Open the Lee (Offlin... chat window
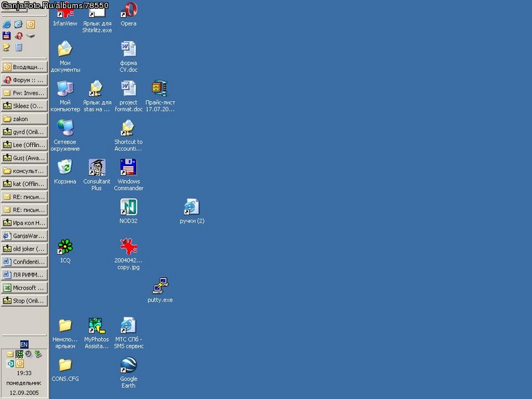532x399 pixels. pyautogui.click(x=25, y=145)
